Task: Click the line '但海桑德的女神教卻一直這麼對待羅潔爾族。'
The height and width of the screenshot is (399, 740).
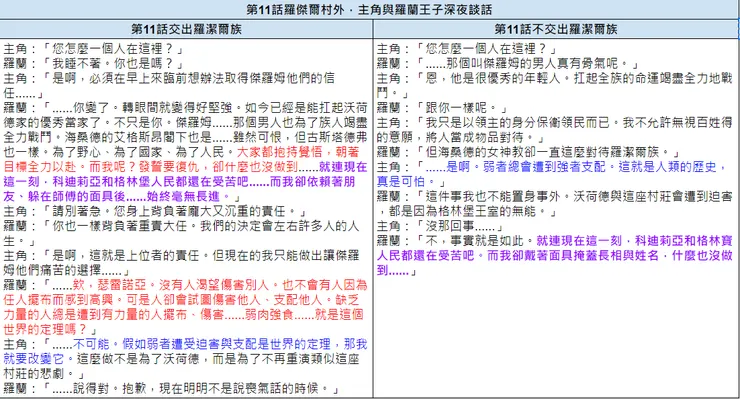Action: 547,152
